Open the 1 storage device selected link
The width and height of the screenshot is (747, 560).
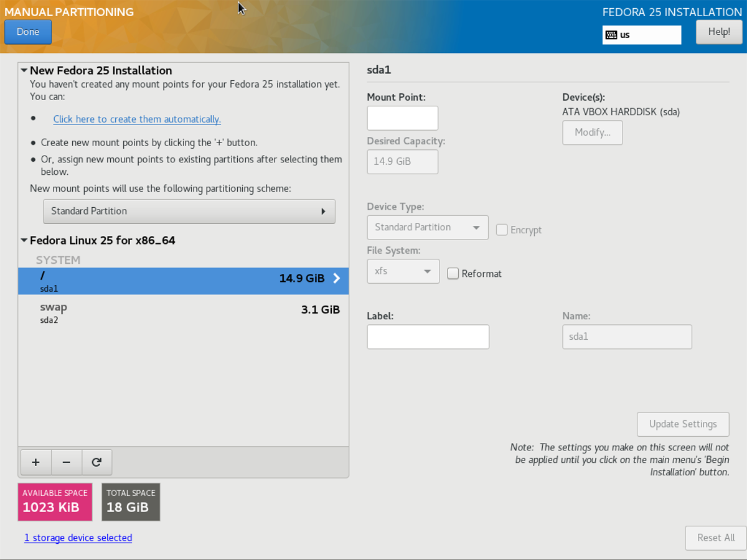78,538
